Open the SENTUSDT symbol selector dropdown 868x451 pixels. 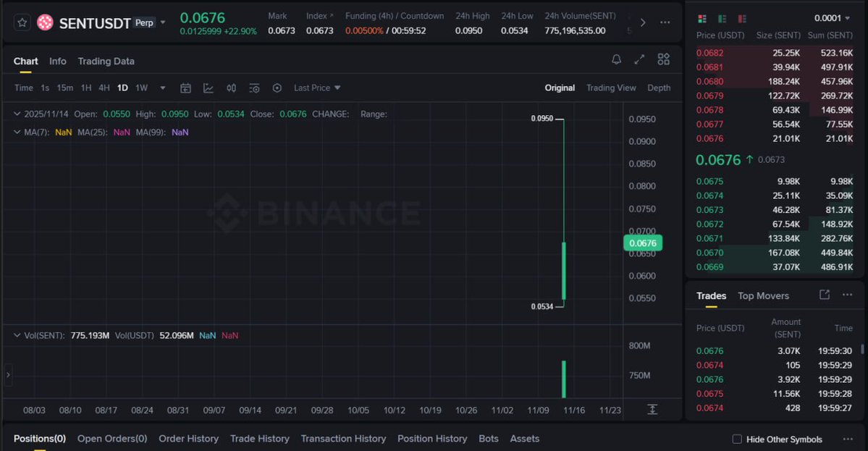click(163, 22)
